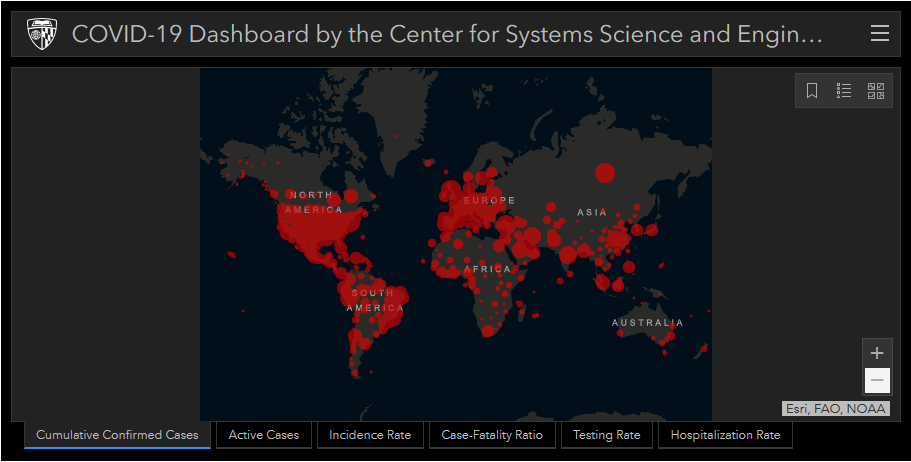Show the map legend list
The width and height of the screenshot is (911, 462).
click(x=844, y=91)
